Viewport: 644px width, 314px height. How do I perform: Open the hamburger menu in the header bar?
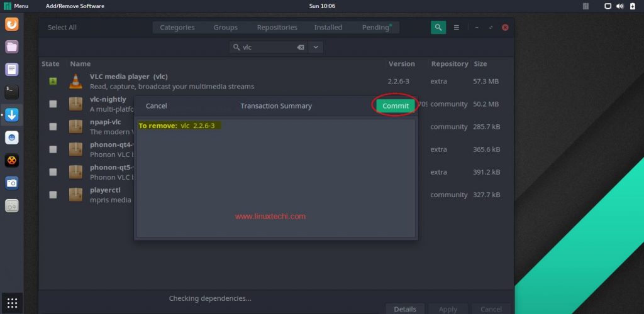[457, 28]
